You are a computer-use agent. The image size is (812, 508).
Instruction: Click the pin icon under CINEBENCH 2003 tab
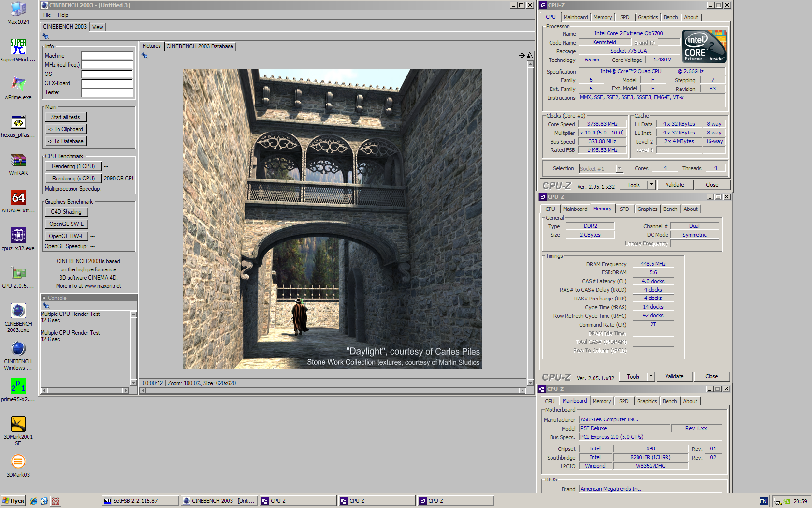coord(45,36)
